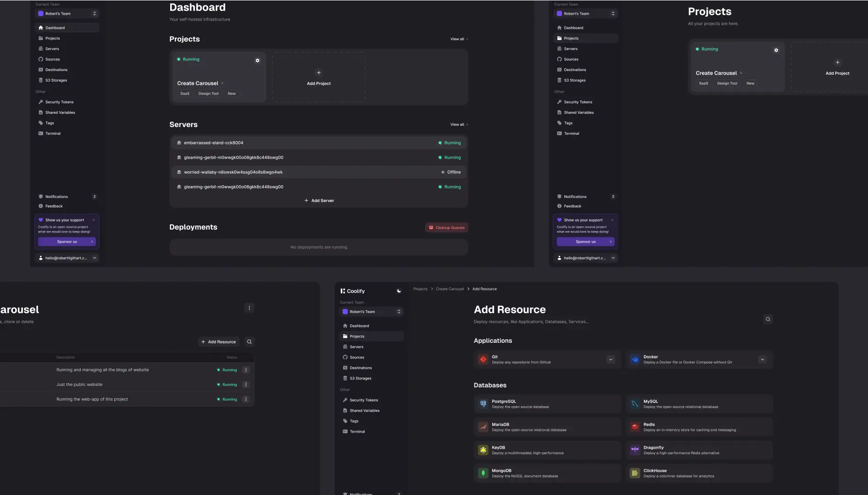
Task: Navigate to Create Carousel via breadcrumb
Action: (450, 289)
